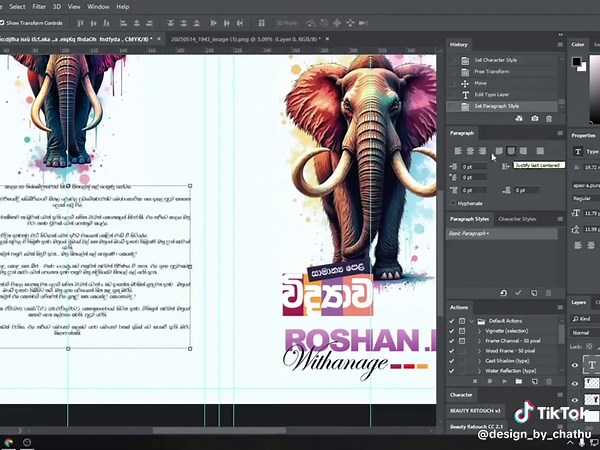Click Distribute top edges icon
Screen dimensions: 600x450
171,23
